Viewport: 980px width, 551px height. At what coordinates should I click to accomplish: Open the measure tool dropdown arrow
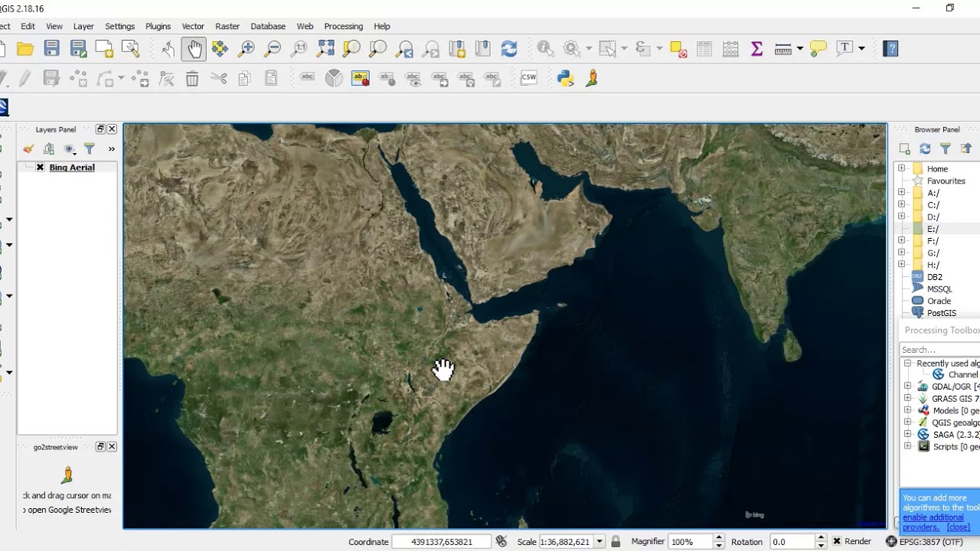click(800, 49)
